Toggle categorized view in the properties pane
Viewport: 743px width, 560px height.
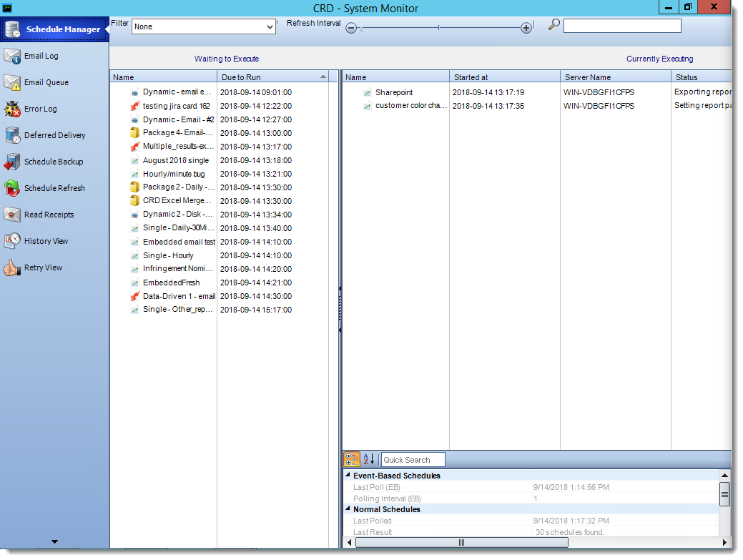point(351,459)
